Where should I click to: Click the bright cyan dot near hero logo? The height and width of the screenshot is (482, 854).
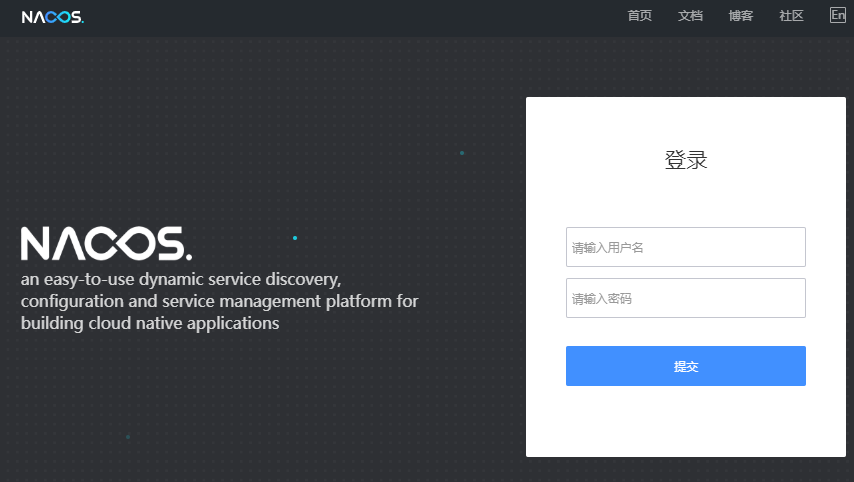pos(294,238)
